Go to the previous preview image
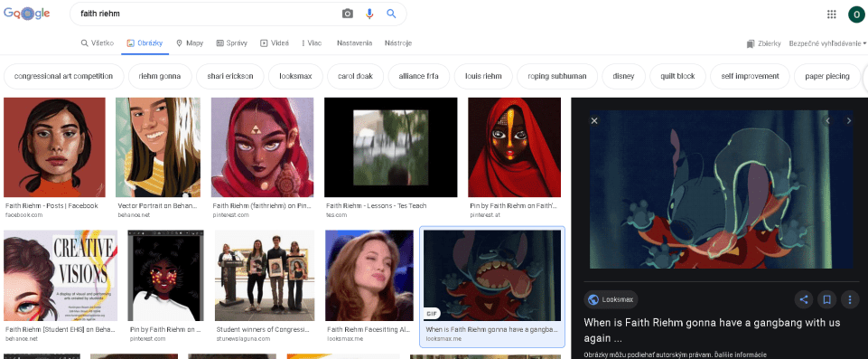868x359 pixels. (x=828, y=121)
